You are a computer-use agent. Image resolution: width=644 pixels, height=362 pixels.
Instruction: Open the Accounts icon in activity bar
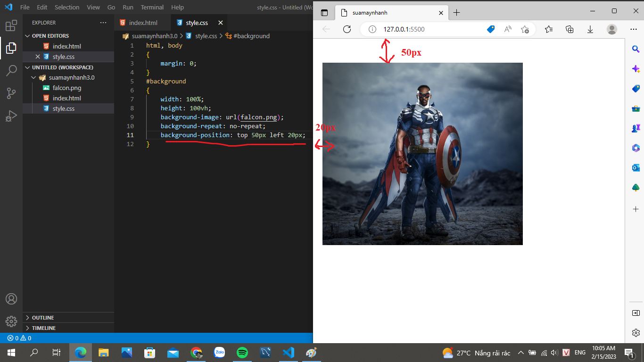tap(11, 299)
